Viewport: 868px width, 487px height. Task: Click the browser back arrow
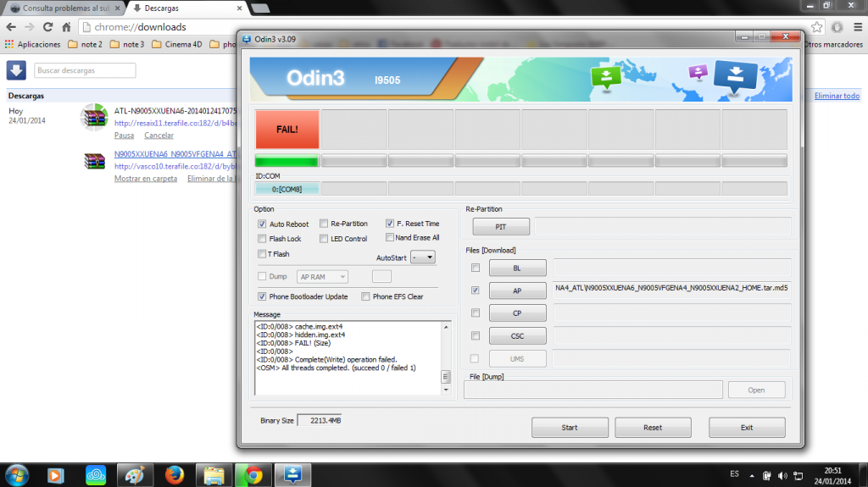click(x=10, y=27)
